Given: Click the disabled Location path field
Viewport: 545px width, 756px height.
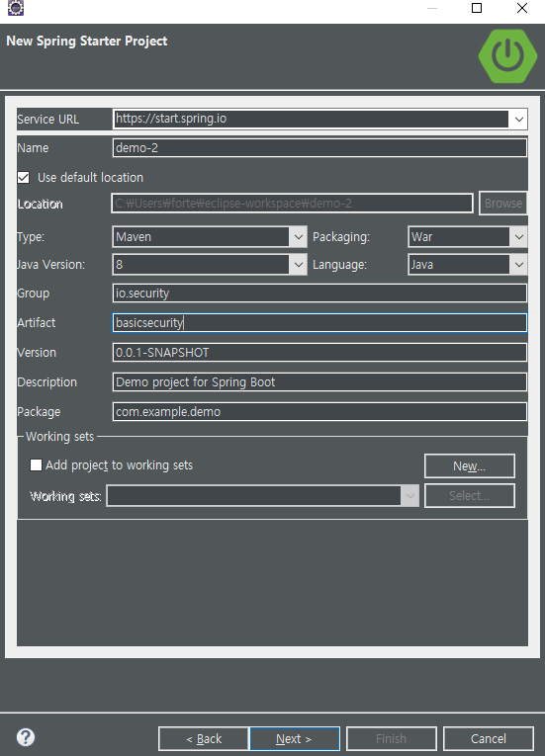Looking at the screenshot, I should click(292, 203).
